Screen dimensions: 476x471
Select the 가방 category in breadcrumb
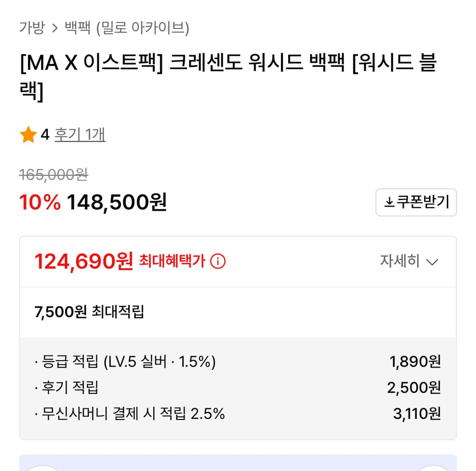point(32,27)
